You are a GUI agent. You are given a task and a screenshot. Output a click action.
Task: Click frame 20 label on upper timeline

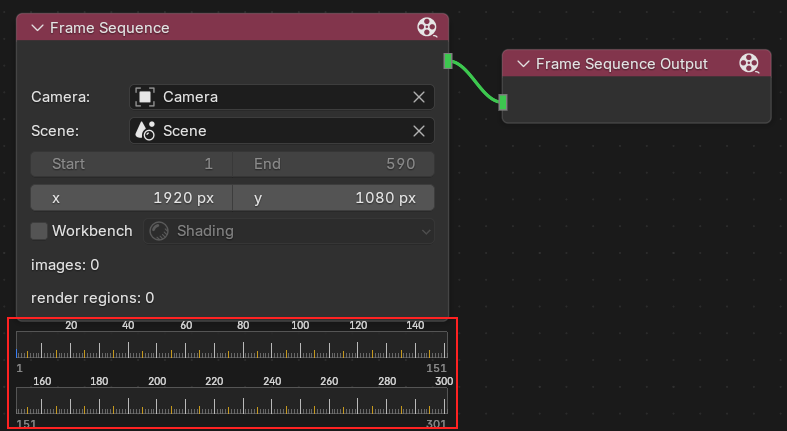click(x=71, y=325)
